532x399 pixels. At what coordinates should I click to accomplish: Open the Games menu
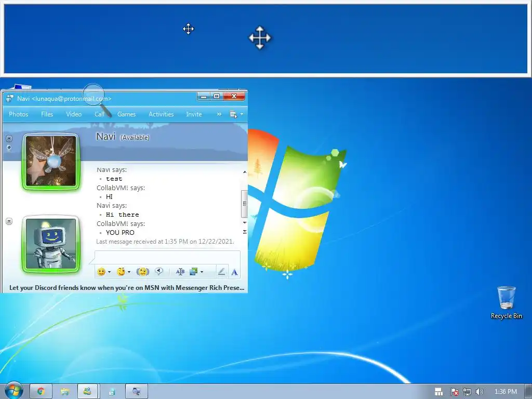coord(127,114)
